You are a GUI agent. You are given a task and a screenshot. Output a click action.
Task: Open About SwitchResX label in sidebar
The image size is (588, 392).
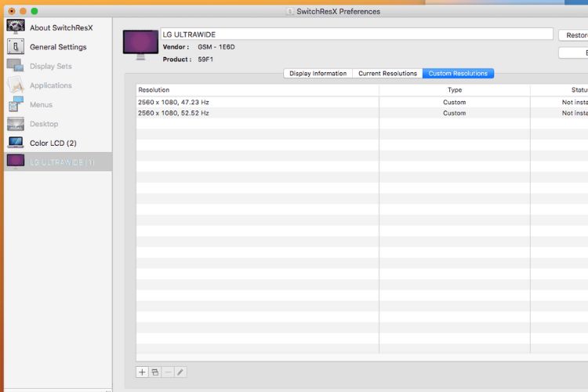point(61,27)
